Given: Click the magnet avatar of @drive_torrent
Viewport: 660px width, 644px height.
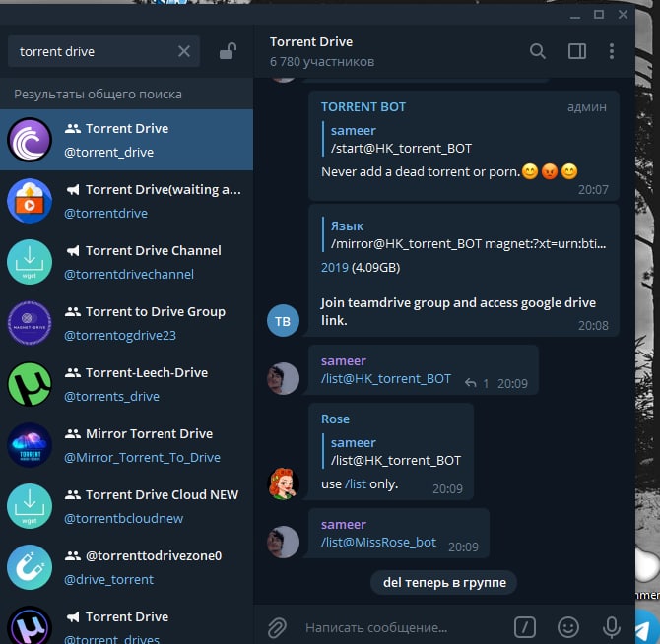Looking at the screenshot, I should point(30,567).
